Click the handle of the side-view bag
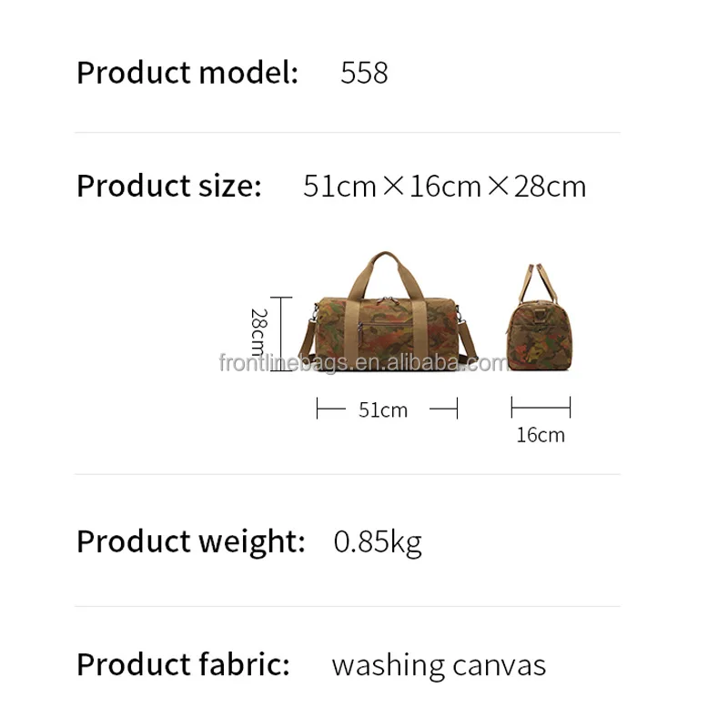The image size is (728, 728). tap(537, 278)
